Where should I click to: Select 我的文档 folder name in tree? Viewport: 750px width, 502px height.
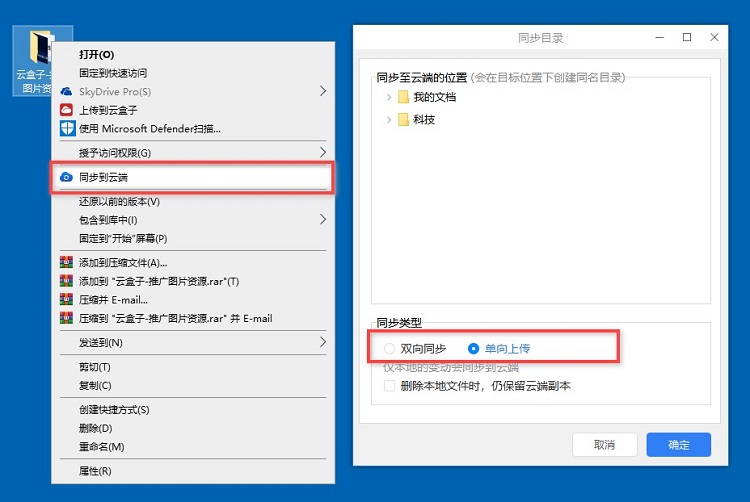(434, 97)
